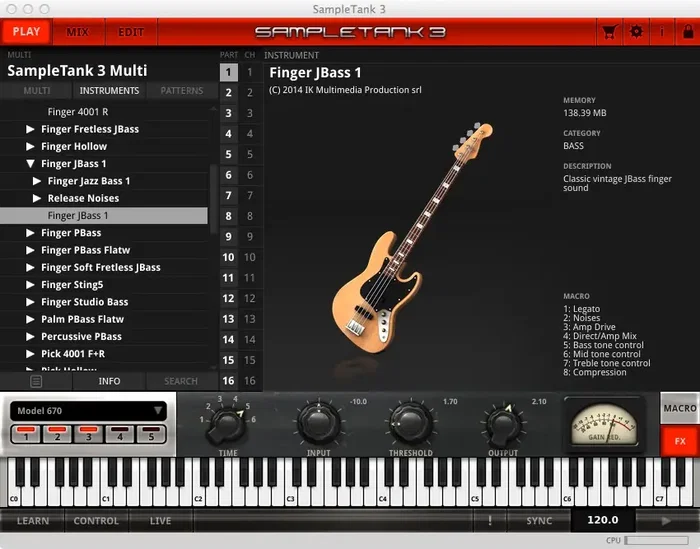Image resolution: width=700 pixels, height=549 pixels.
Task: Click the instrument list scrollbar
Action: (x=213, y=199)
